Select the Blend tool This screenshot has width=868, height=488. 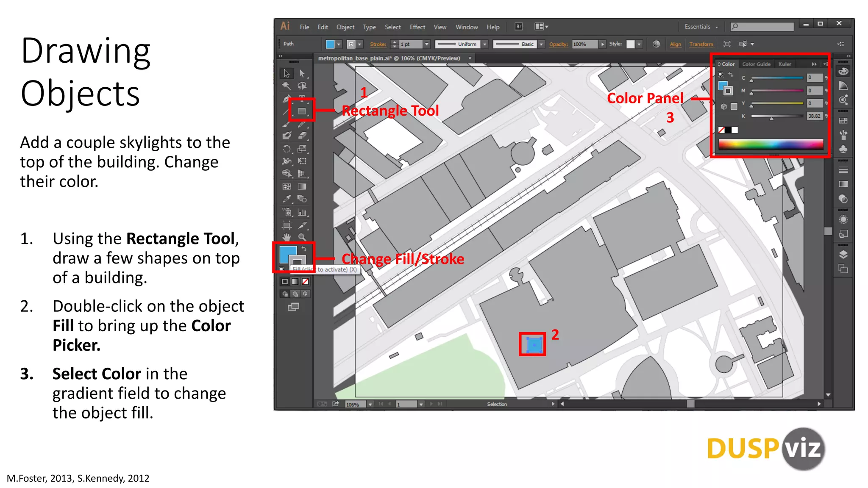click(x=302, y=199)
